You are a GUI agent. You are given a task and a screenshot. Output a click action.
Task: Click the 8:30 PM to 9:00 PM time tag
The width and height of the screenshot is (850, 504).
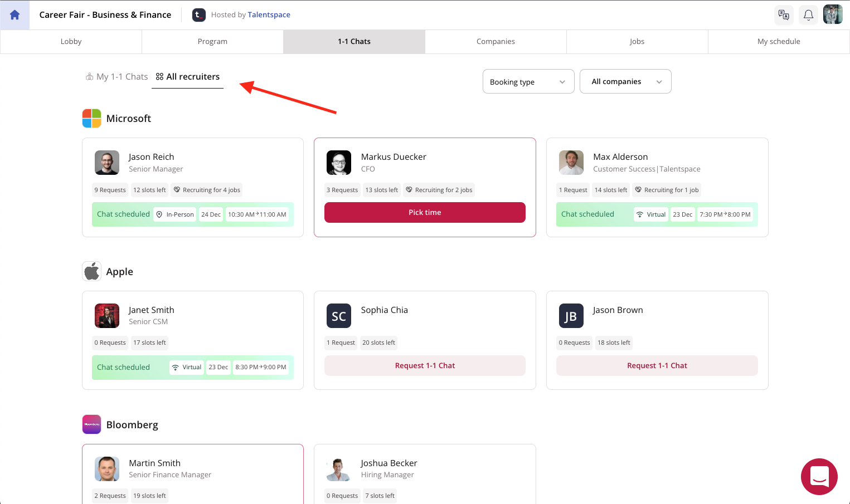tap(260, 368)
